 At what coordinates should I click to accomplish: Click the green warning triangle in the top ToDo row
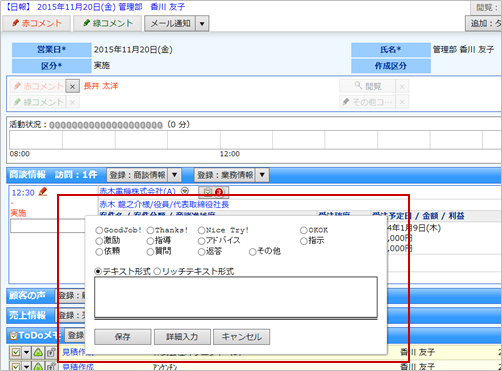tap(38, 352)
